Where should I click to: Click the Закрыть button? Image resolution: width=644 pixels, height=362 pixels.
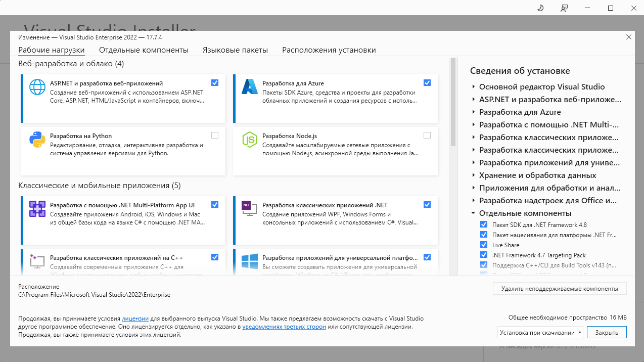(x=607, y=332)
